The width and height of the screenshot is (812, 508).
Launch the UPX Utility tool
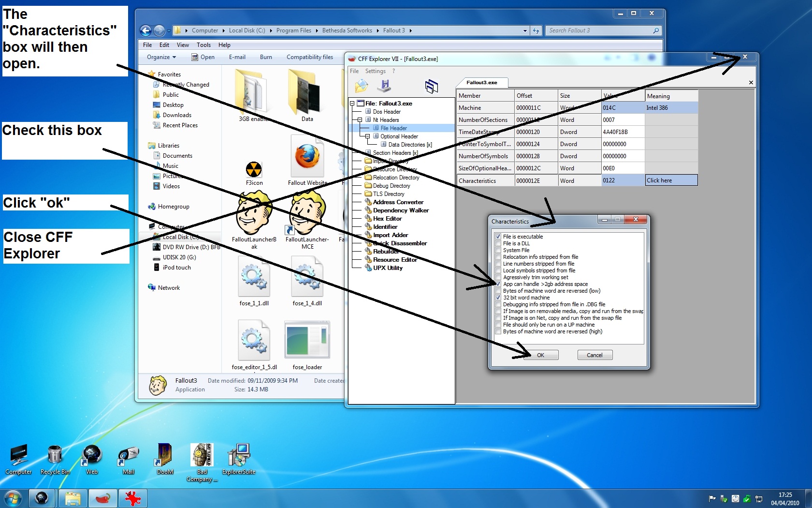pos(388,268)
